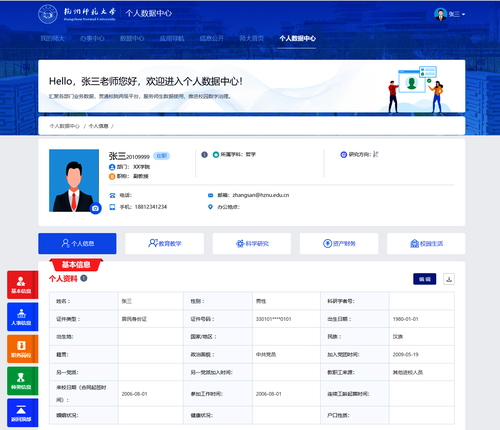Image resolution: width=500 pixels, height=430 pixels.
Task: Open the blue 人事信息 sidebar tile
Action: click(x=22, y=317)
